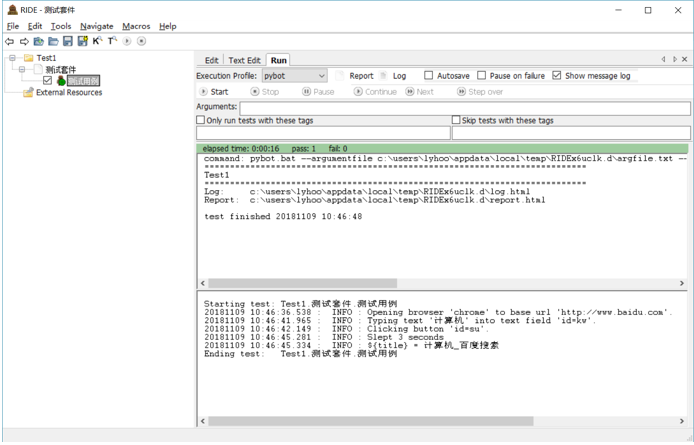
Task: Click the previous tab arrow in notebook
Action: 663,59
